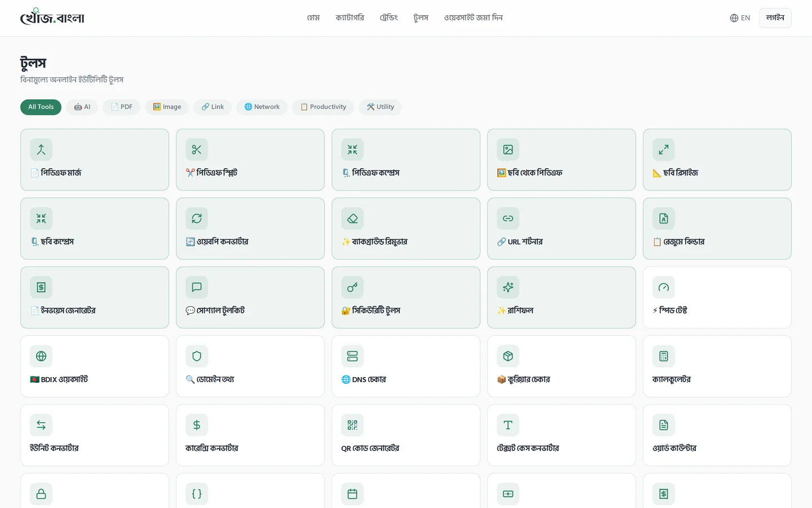
Task: Open the resize arrows icon for ছবি রিসাইজ
Action: point(664,150)
